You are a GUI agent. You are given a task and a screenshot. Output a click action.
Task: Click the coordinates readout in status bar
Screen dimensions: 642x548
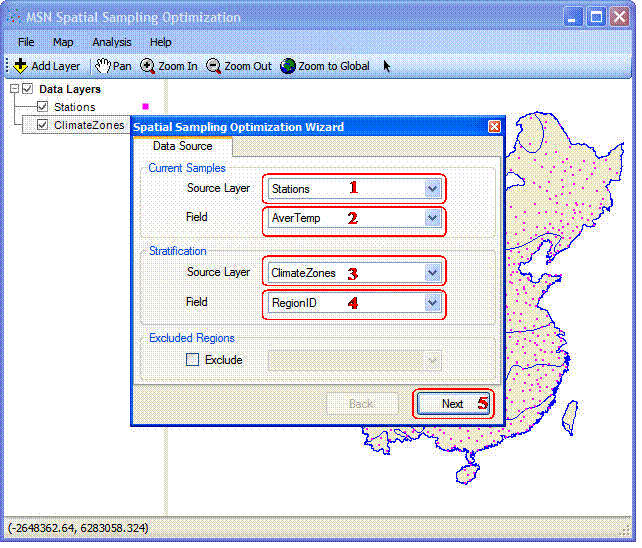pos(78,528)
